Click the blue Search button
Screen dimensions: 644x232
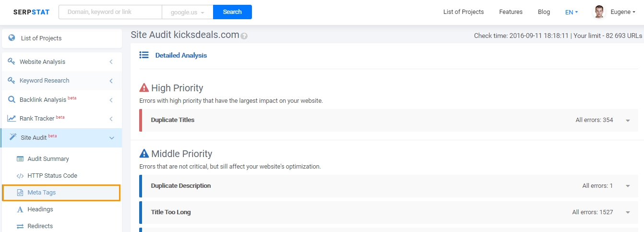pos(232,12)
